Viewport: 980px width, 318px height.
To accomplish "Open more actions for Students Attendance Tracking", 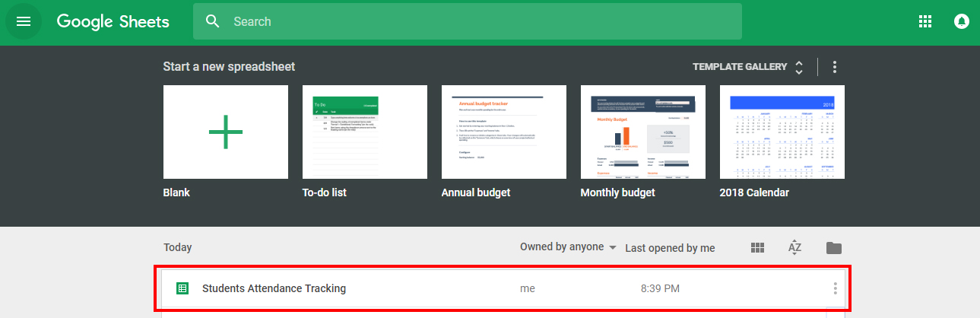I will [x=835, y=288].
